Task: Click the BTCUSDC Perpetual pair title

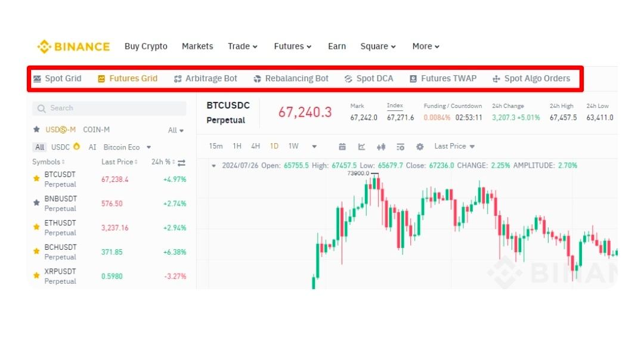Action: tap(228, 113)
